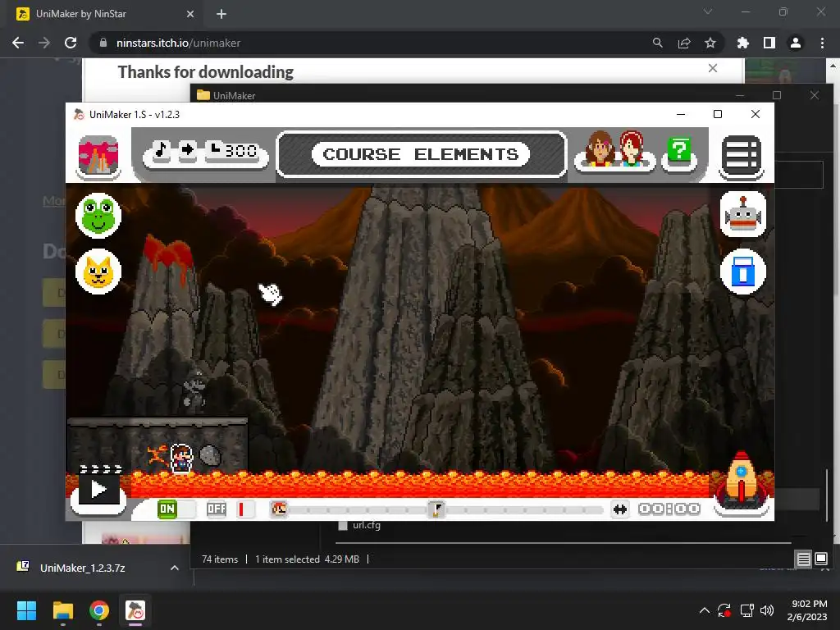The width and height of the screenshot is (840, 630).
Task: Click the Mario head at slider start
Action: tap(279, 509)
